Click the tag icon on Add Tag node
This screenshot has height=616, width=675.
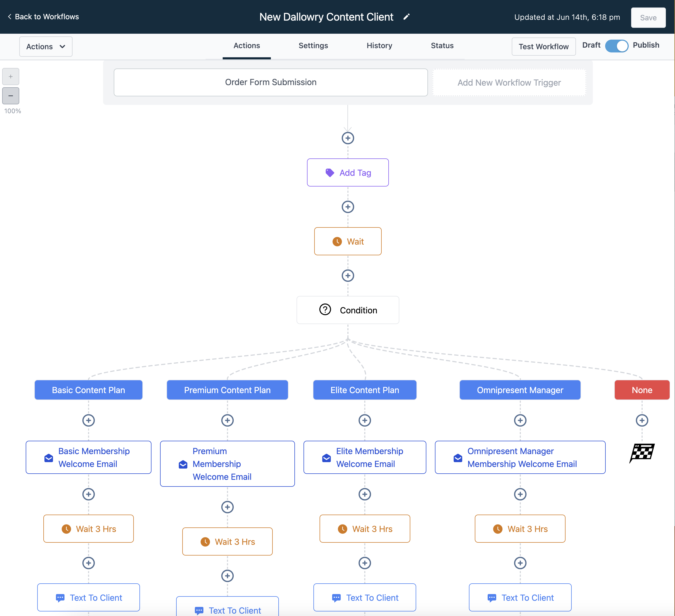tap(330, 173)
